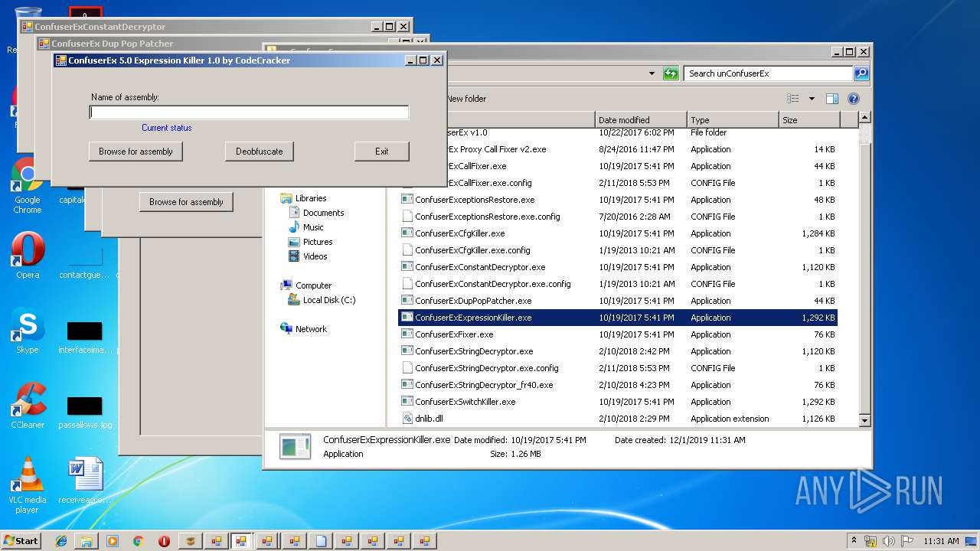Open VLC media player desktop shortcut

pyautogui.click(x=27, y=486)
